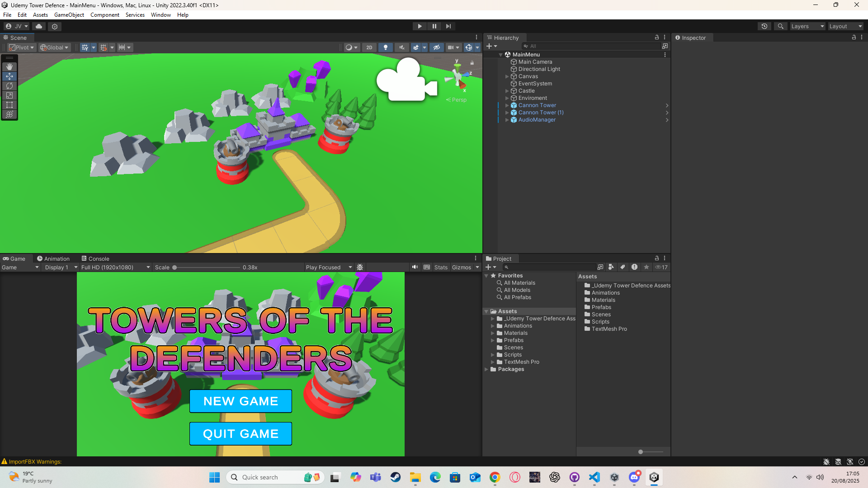Lock the Inspector panel
Image resolution: width=868 pixels, height=488 pixels.
854,38
